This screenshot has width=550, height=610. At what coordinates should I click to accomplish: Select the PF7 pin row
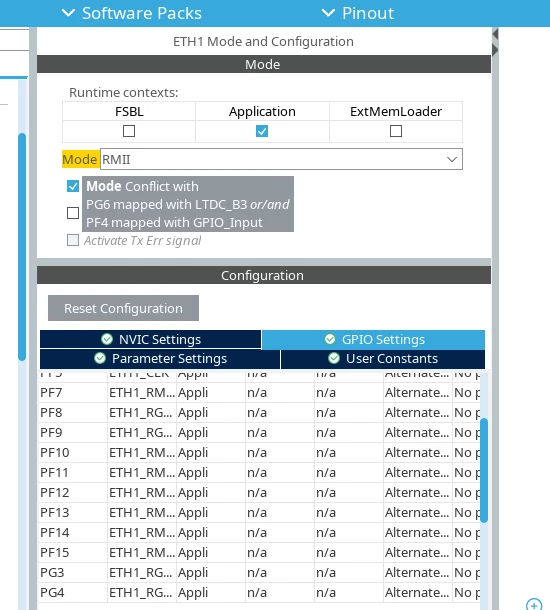(259, 393)
